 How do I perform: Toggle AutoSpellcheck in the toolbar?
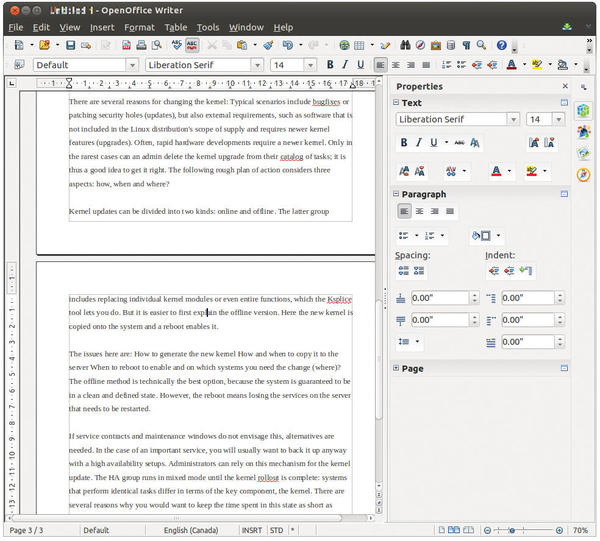pyautogui.click(x=192, y=45)
